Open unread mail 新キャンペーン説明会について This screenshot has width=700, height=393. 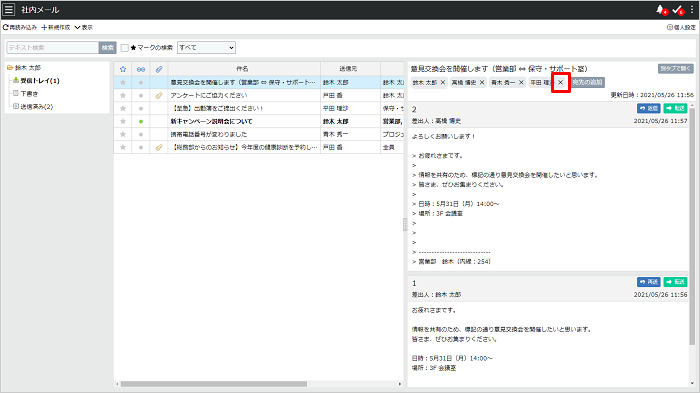click(211, 121)
